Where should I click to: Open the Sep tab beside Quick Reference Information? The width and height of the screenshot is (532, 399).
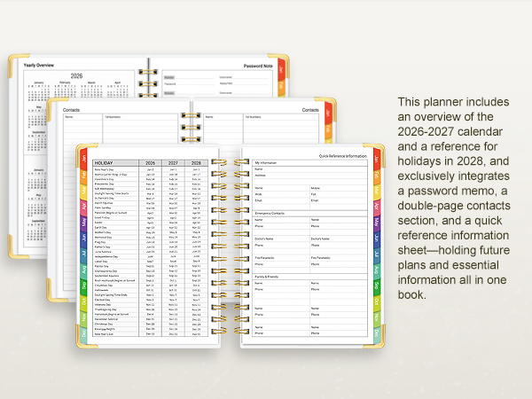point(376,286)
